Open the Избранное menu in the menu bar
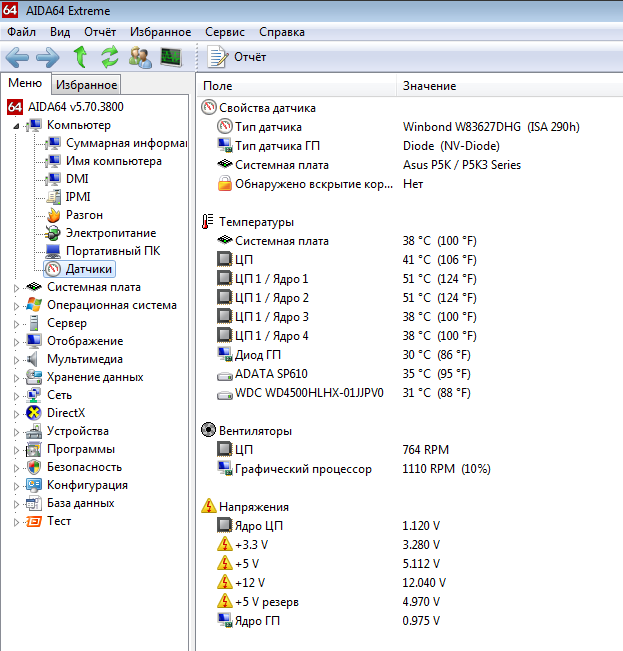 tap(161, 32)
